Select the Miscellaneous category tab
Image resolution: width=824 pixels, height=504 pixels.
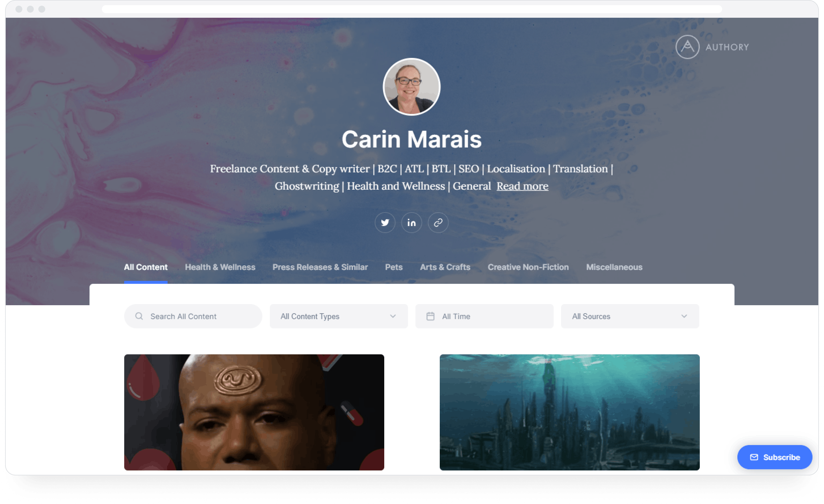614,267
